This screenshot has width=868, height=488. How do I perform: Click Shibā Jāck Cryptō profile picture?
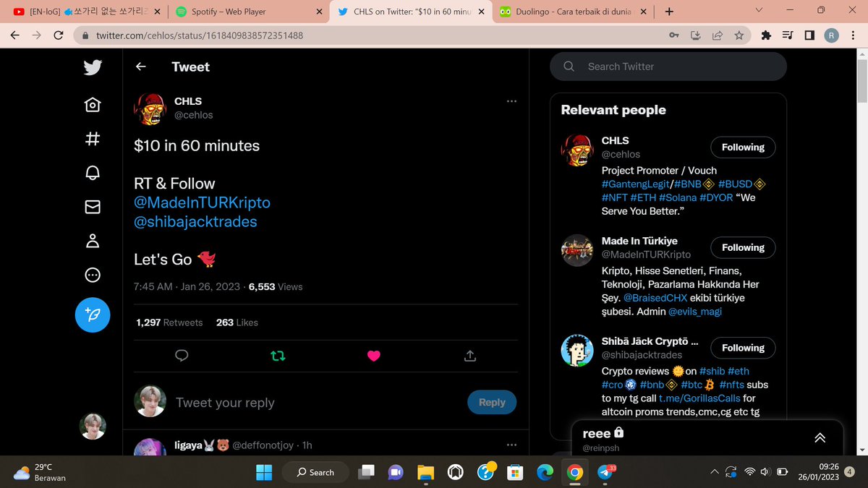click(577, 351)
